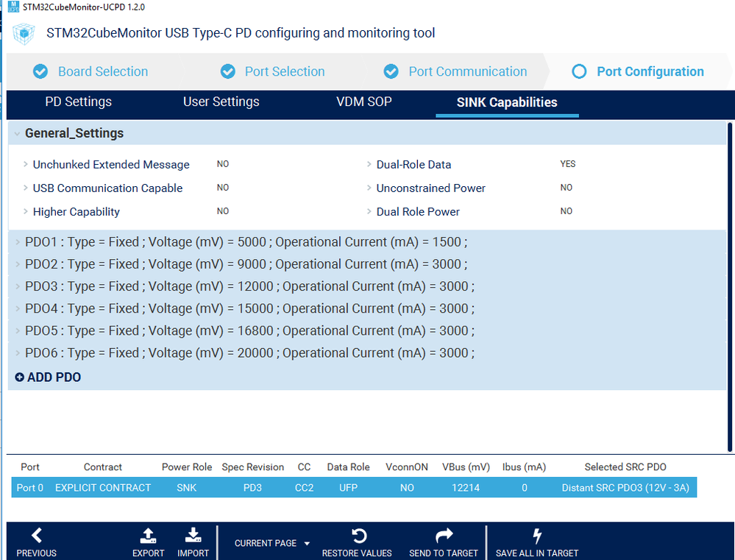This screenshot has height=560, width=735.
Task: Go to the Port Communication step
Action: (x=468, y=71)
